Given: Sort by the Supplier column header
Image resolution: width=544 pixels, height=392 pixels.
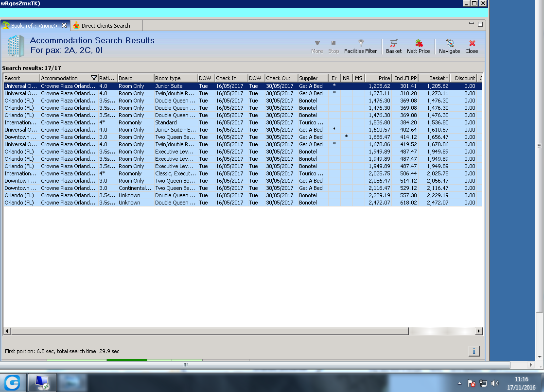Looking at the screenshot, I should 313,78.
